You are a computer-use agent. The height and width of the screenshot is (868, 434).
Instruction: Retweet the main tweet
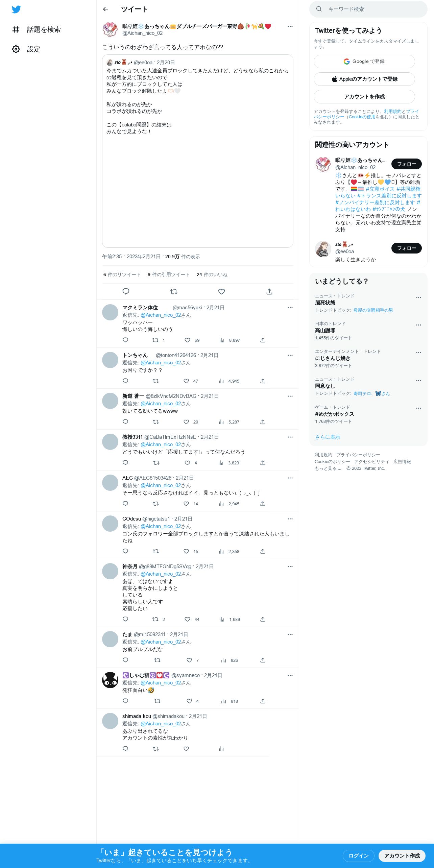pos(174,291)
